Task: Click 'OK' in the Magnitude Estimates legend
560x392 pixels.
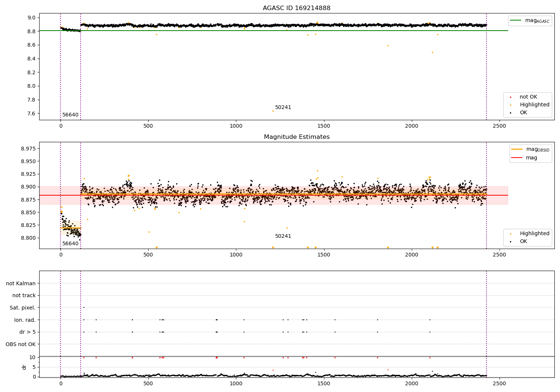Action: pos(523,242)
